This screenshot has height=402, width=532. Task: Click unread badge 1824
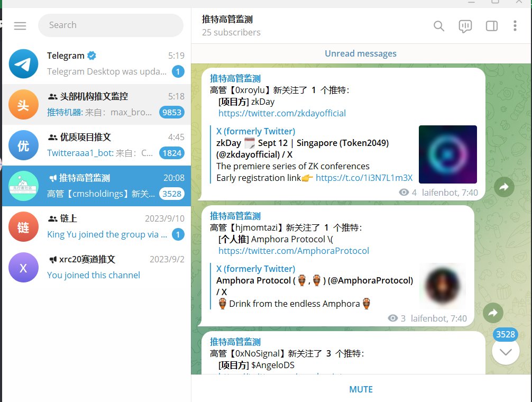[172, 153]
